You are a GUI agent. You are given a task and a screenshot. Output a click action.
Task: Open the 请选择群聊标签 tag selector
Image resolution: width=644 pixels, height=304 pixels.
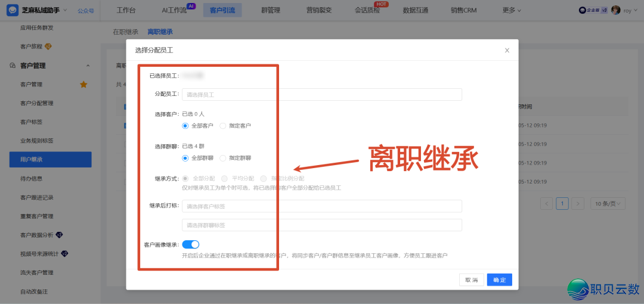(x=322, y=225)
